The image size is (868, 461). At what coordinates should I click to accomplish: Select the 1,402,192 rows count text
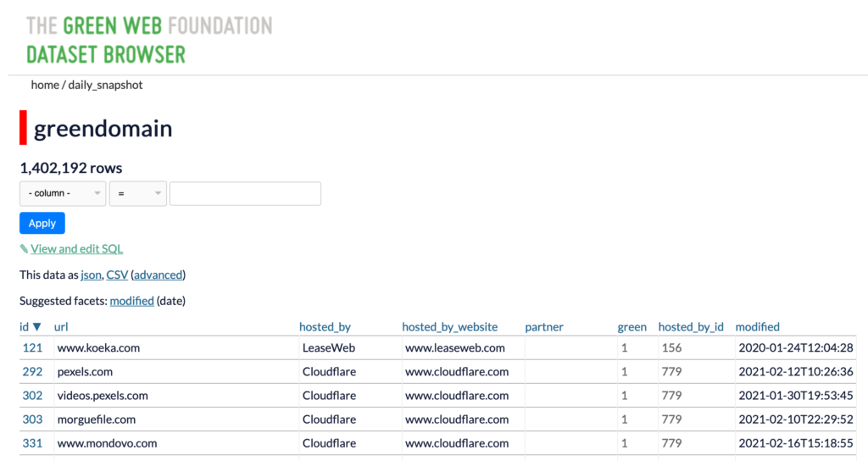pyautogui.click(x=71, y=168)
